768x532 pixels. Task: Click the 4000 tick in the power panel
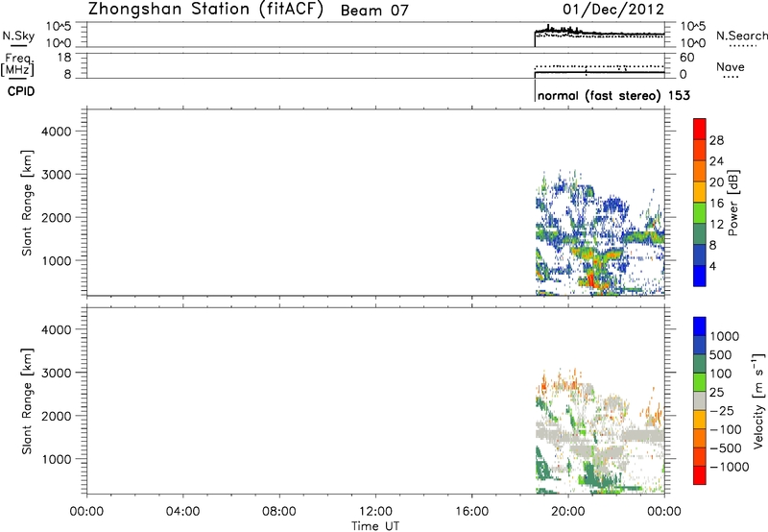click(57, 132)
